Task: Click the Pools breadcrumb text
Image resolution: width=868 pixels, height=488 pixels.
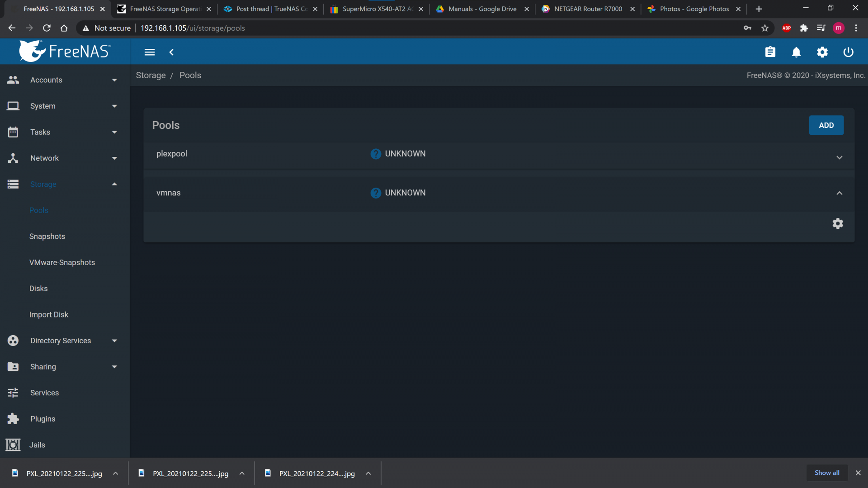Action: 190,76
